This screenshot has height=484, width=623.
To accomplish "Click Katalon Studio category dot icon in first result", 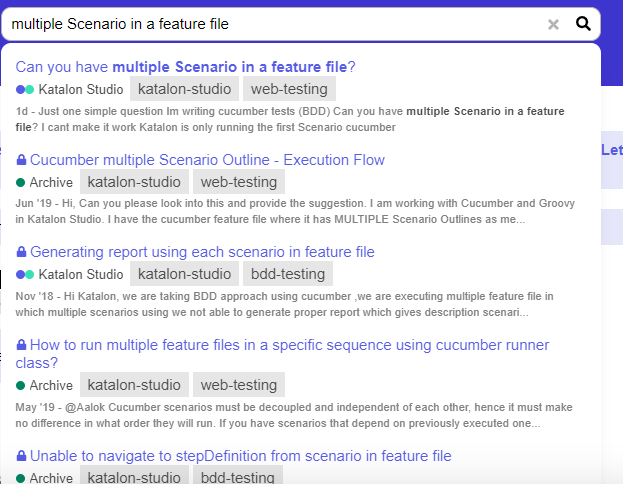I will click(25, 90).
